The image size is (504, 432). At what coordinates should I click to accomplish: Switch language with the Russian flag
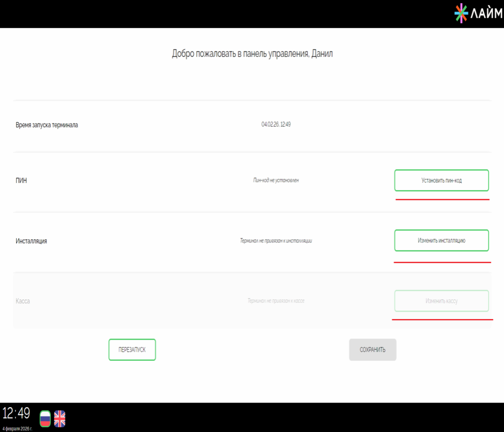45,418
